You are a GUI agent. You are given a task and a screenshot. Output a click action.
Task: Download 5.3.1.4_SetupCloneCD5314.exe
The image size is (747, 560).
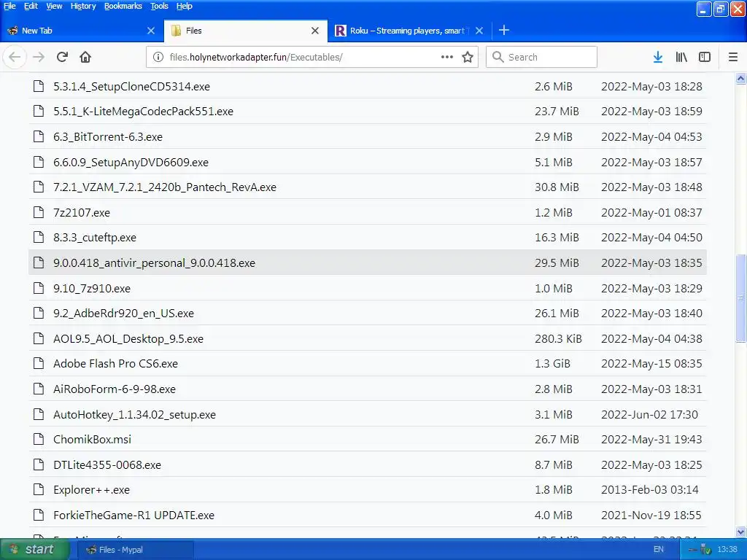[131, 87]
